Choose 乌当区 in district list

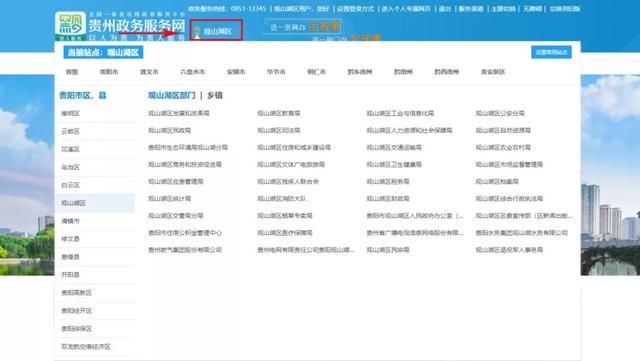(x=70, y=167)
